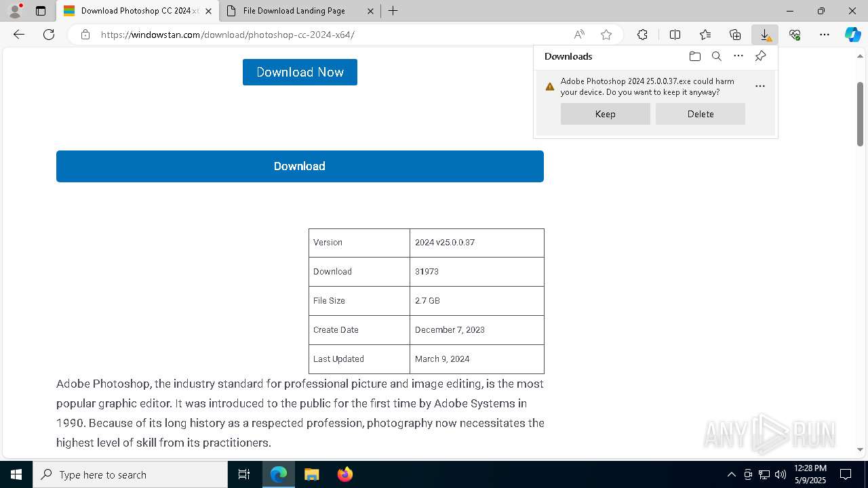This screenshot has height=488, width=868.
Task: Click the Download Now button
Action: pos(300,72)
